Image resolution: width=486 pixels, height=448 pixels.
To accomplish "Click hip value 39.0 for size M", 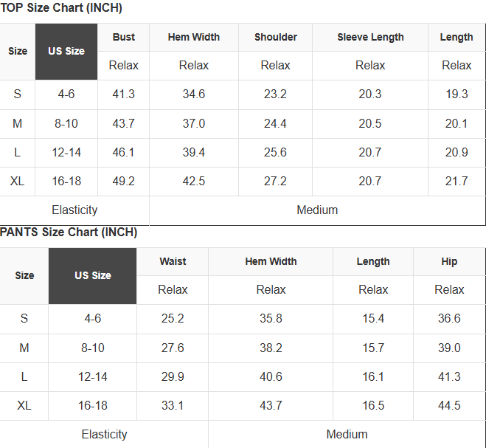I will pyautogui.click(x=449, y=348).
